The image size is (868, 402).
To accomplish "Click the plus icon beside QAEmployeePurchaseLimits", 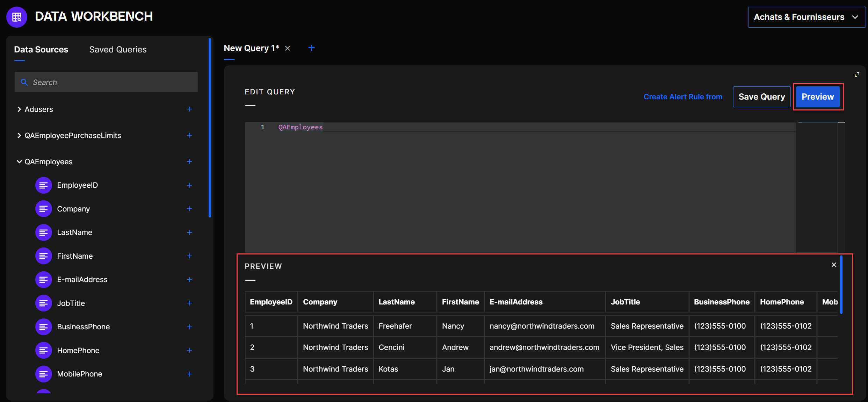I will click(189, 135).
